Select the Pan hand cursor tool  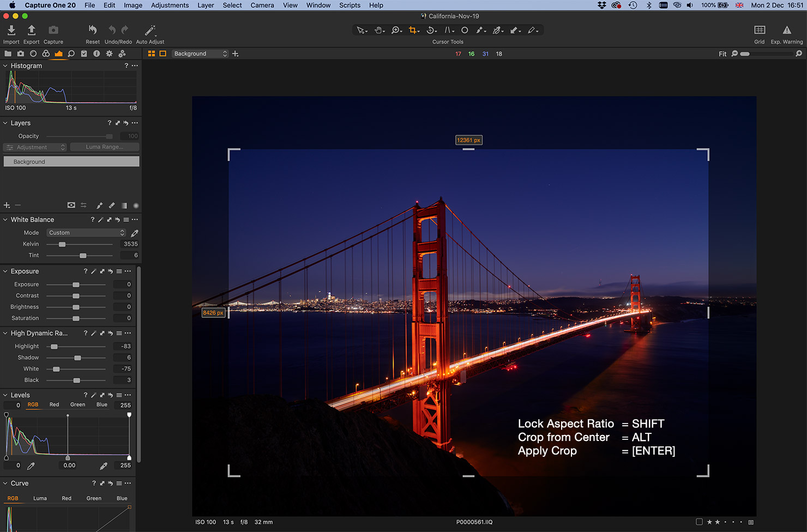click(x=378, y=31)
